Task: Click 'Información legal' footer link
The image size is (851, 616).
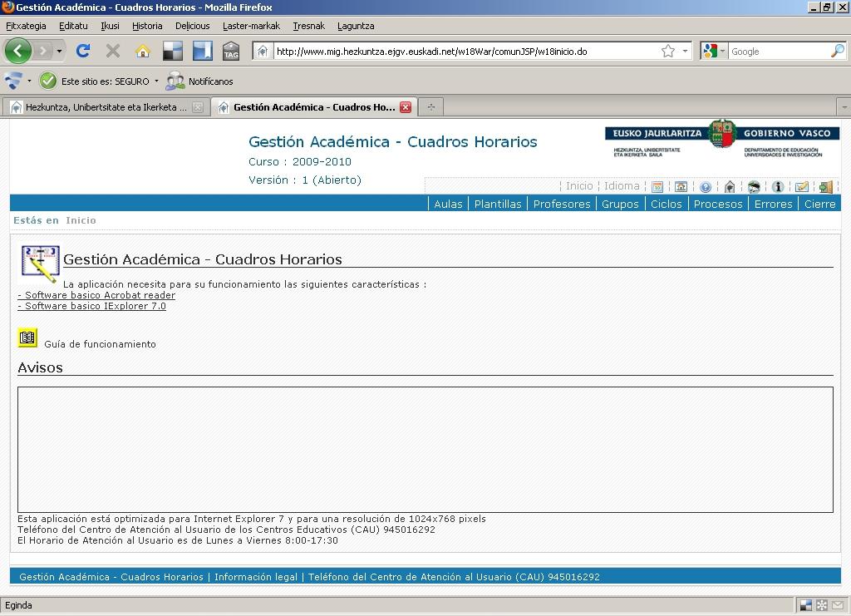Action: 256,577
